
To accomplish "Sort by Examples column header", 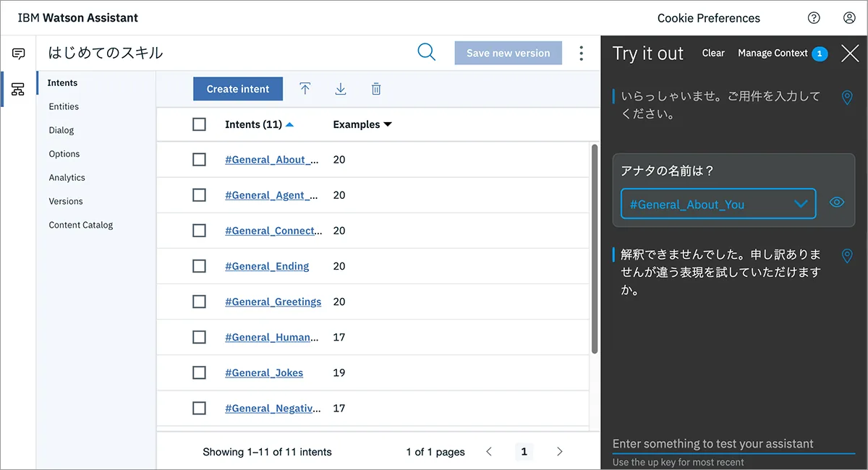I will 362,124.
